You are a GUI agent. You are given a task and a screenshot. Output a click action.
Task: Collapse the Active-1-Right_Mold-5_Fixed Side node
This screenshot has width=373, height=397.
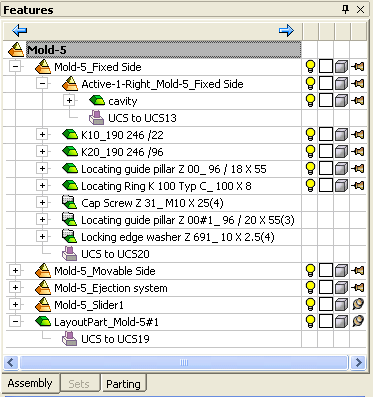[42, 83]
